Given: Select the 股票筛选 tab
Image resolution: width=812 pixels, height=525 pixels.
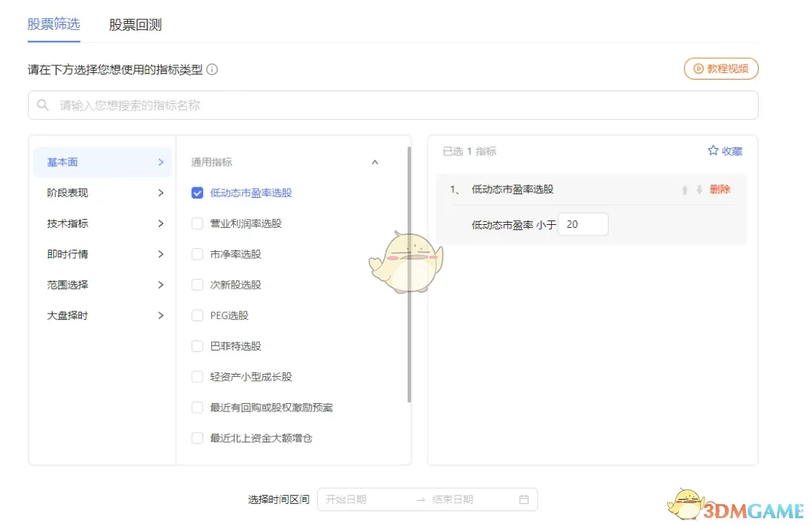Looking at the screenshot, I should click(x=53, y=25).
